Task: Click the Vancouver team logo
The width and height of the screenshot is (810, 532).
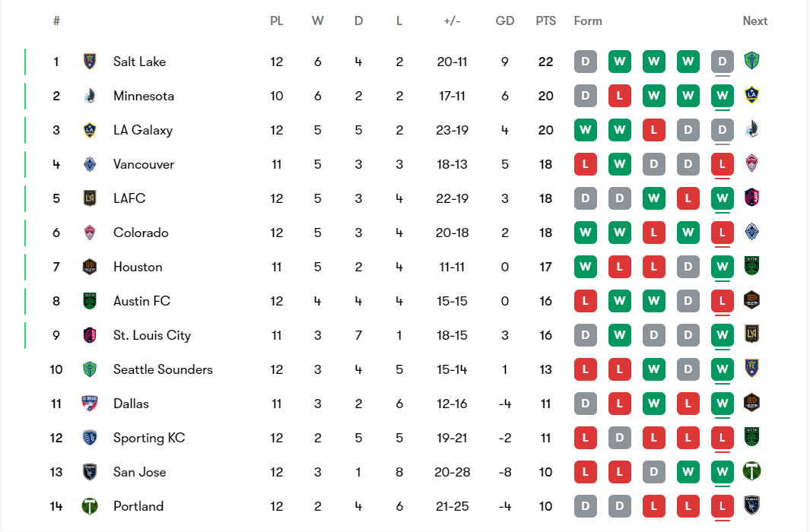Action: click(90, 164)
